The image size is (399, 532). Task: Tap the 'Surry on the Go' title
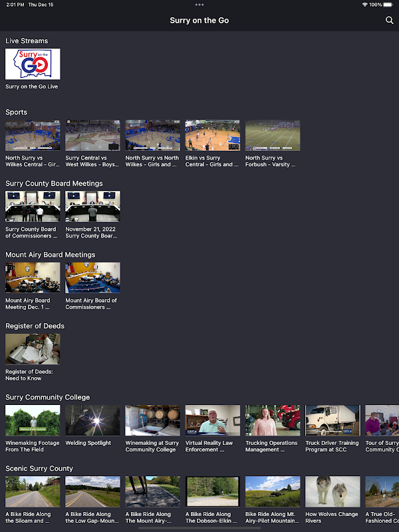pos(199,21)
